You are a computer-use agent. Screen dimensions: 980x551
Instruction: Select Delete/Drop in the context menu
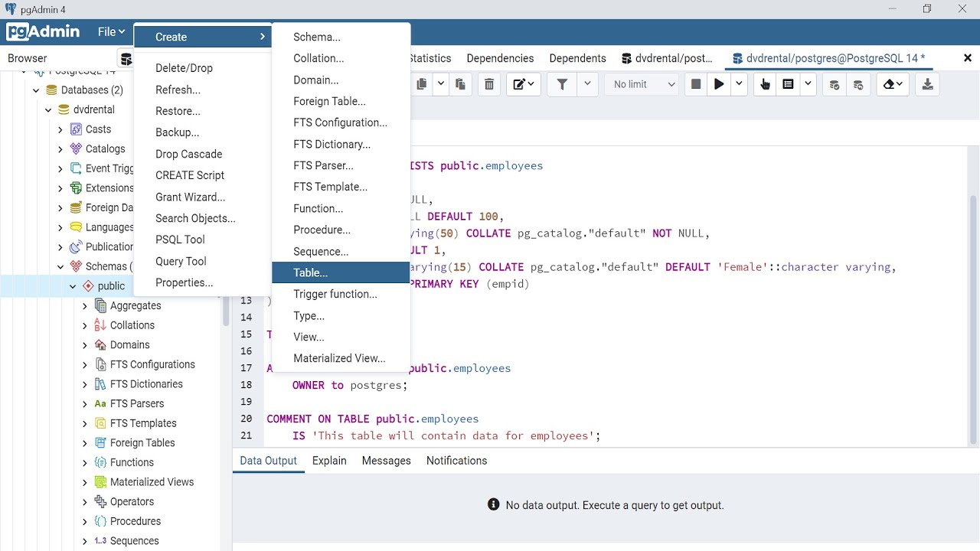202,68
